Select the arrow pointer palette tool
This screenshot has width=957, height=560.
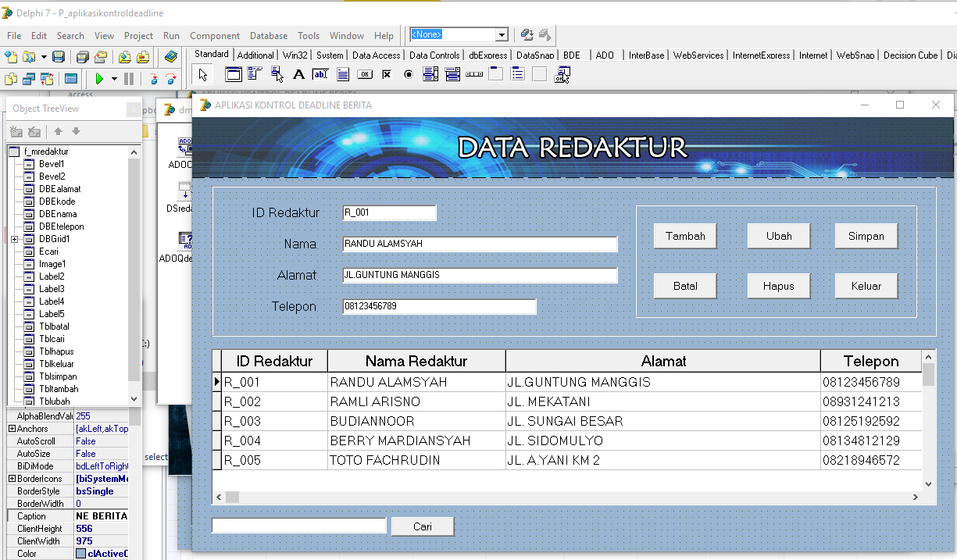click(x=203, y=75)
